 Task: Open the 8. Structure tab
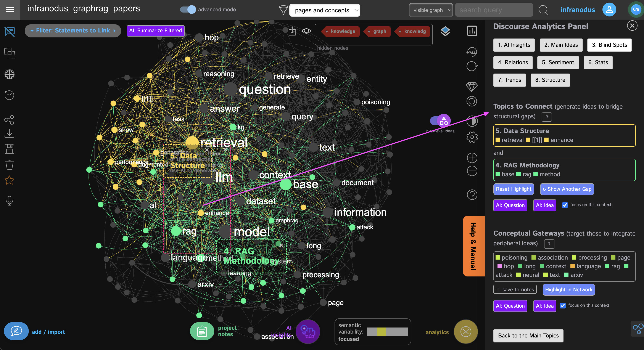[550, 80]
